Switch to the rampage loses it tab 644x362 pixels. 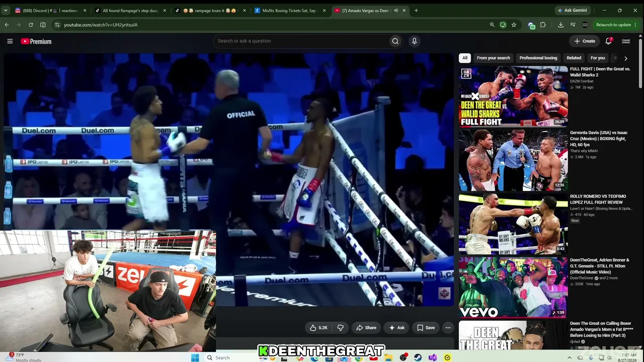[209, 11]
